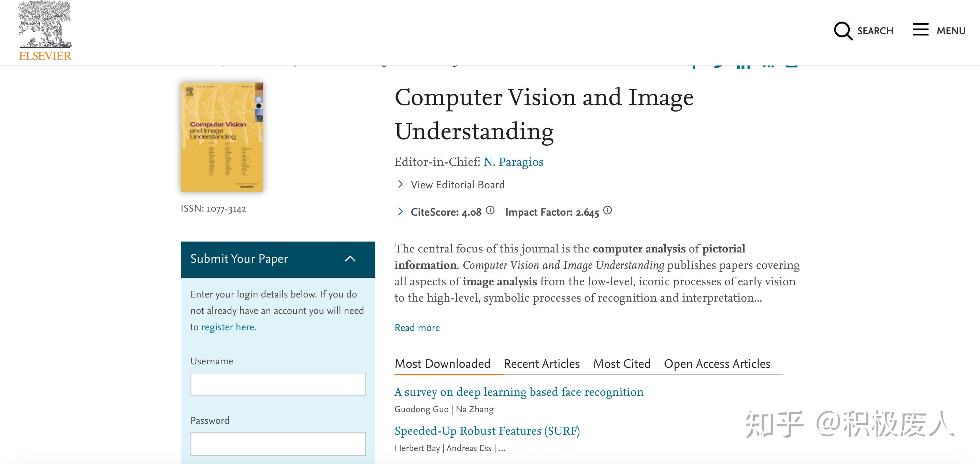Open the Impact Factor info tooltip icon
This screenshot has height=464, width=980.
pyautogui.click(x=608, y=210)
